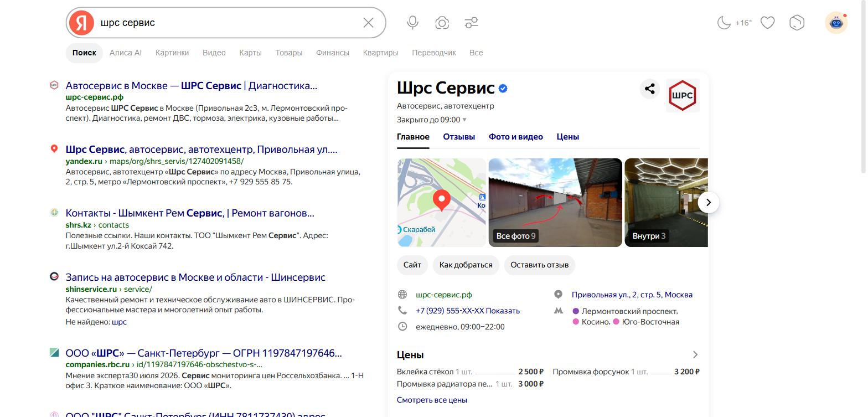
Task: Select the Цены tab in company card
Action: coord(568,137)
